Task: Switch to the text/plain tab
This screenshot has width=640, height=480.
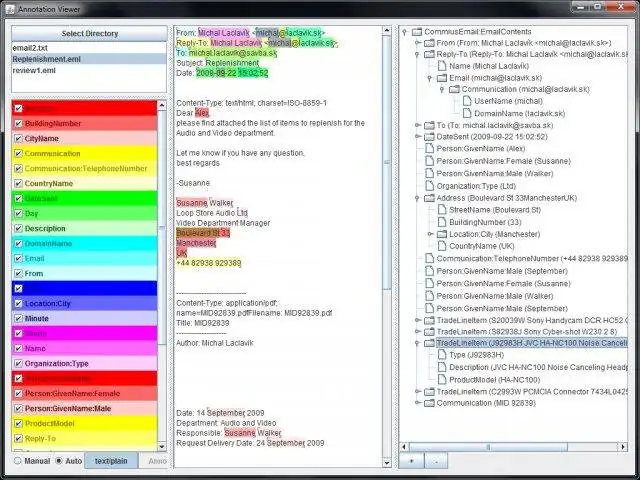Action: [x=111, y=461]
